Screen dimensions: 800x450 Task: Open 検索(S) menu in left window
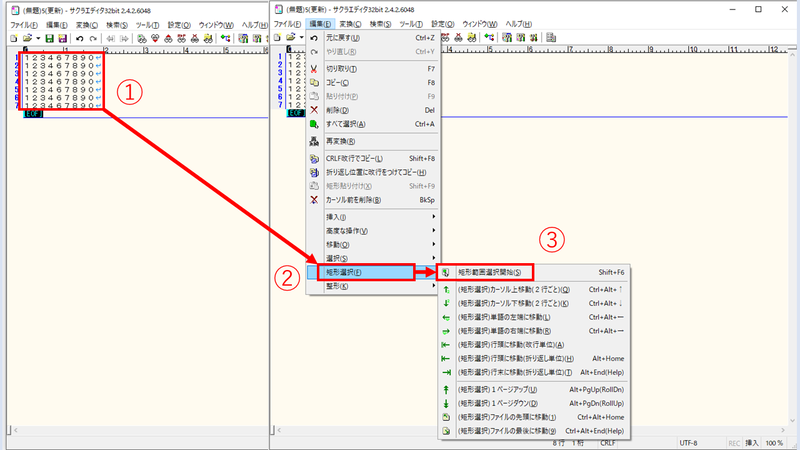(x=117, y=25)
